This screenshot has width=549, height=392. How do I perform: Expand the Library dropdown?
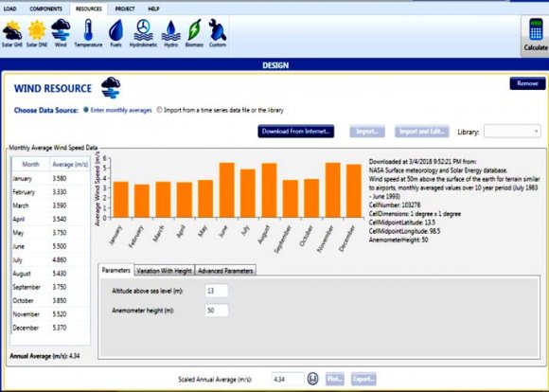coord(512,132)
